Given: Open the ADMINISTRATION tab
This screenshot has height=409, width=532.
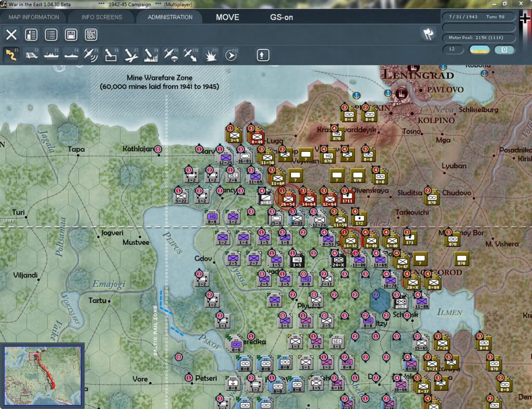Looking at the screenshot, I should tap(170, 17).
